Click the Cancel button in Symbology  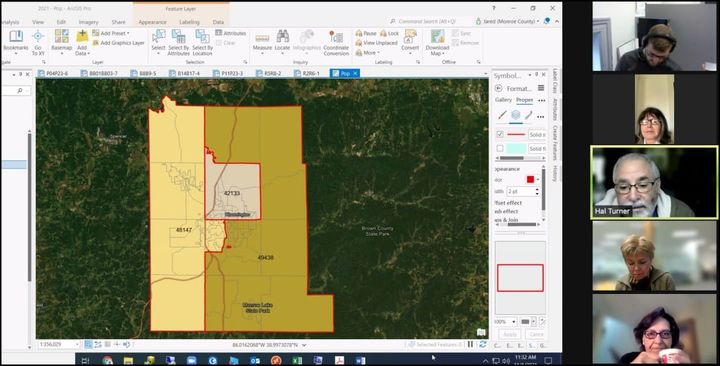point(534,334)
